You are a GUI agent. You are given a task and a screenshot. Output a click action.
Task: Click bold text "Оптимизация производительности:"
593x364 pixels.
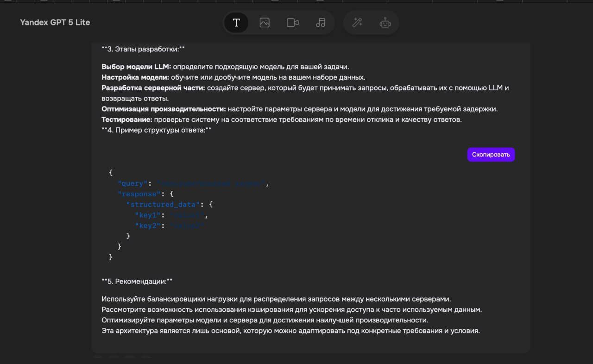164,109
